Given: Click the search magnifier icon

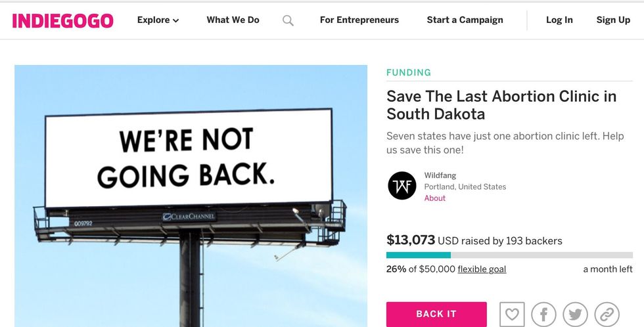Looking at the screenshot, I should (x=288, y=20).
